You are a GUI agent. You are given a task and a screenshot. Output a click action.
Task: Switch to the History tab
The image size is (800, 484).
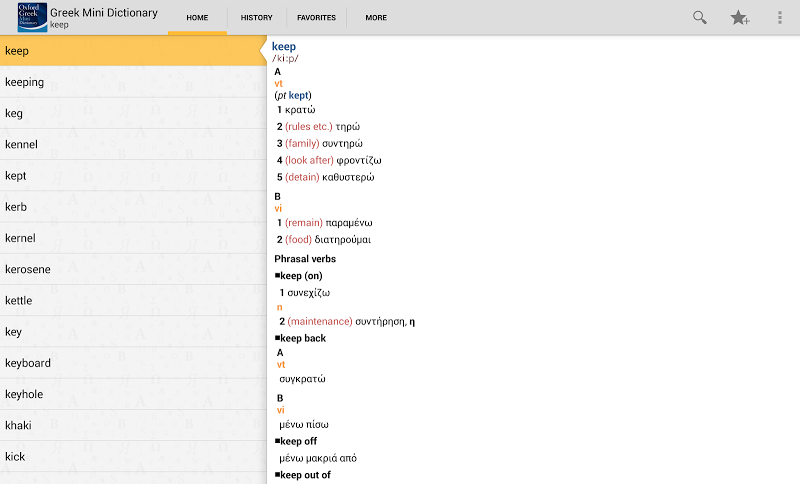tap(257, 18)
